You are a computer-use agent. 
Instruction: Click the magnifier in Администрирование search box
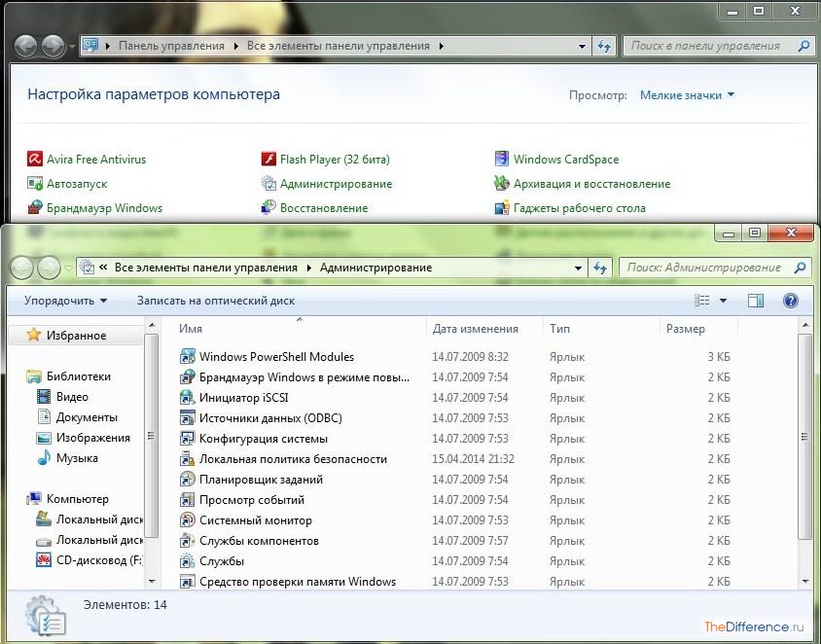point(800,268)
